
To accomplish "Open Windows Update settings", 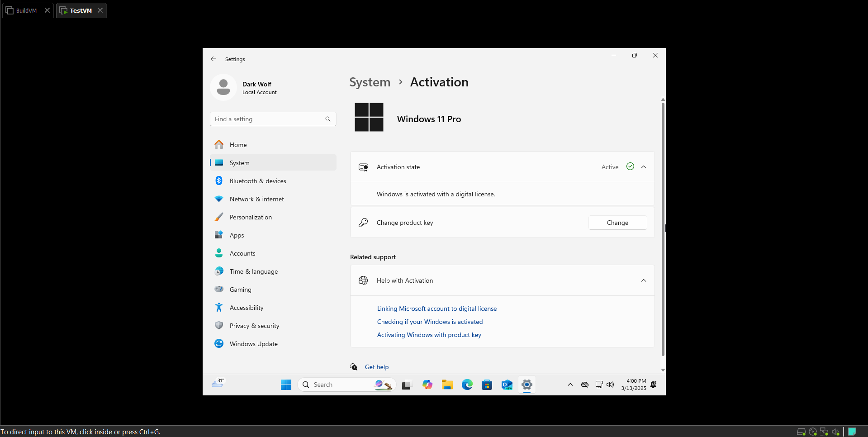I will 273,344.
